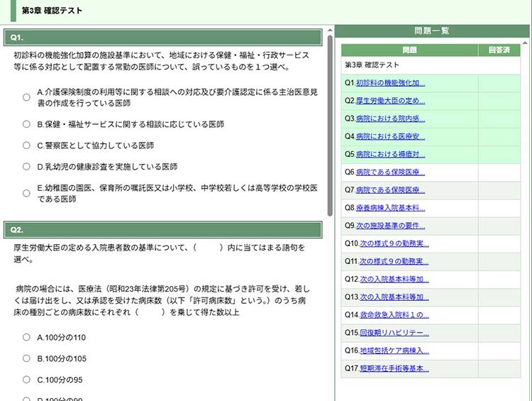Jump to Q2 厚生労働大臣の定め link

point(390,101)
